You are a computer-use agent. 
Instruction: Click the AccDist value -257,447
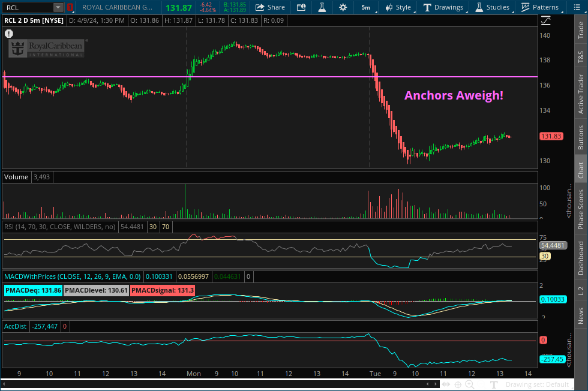[44, 326]
